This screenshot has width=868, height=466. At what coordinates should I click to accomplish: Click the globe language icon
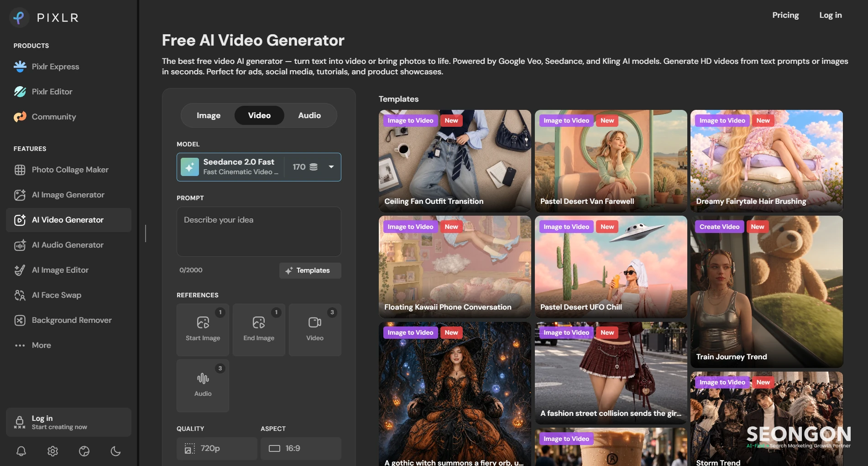(x=84, y=451)
